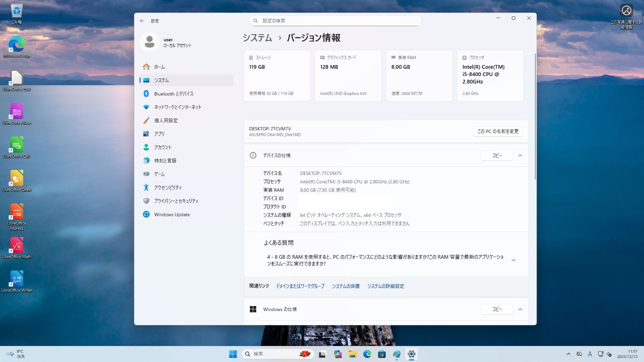Click the back arrow in Settings
This screenshot has width=644, height=362.
(142, 21)
